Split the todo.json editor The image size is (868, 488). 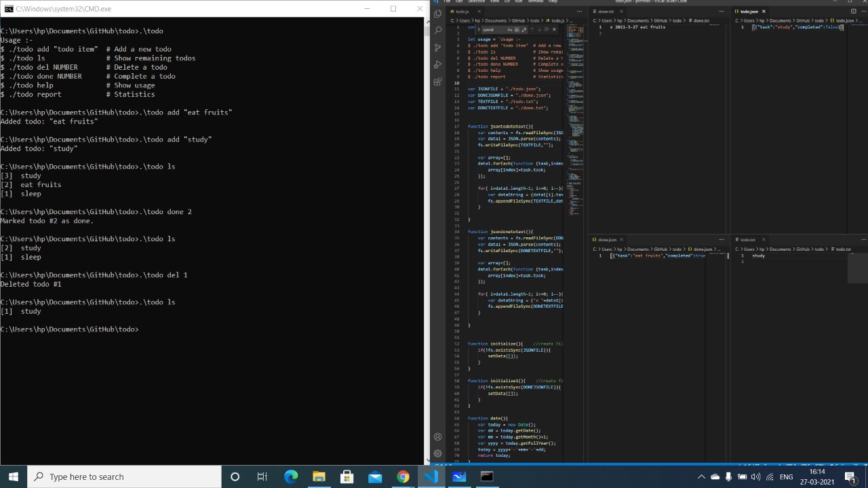(x=853, y=12)
